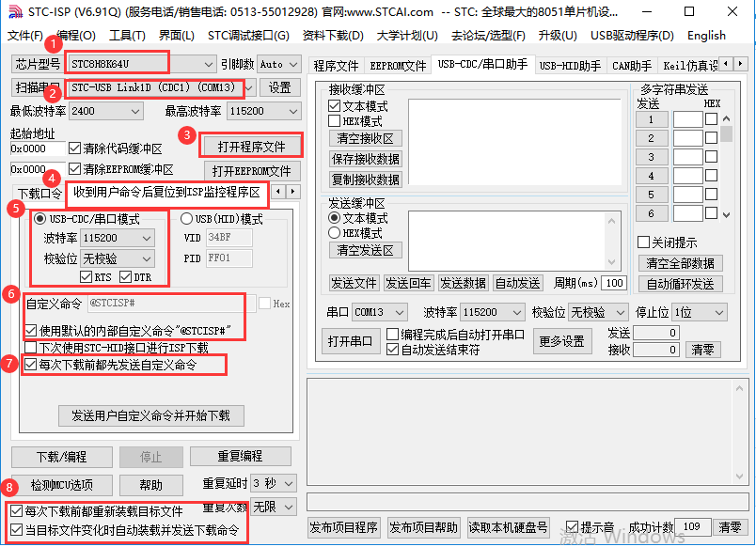Switch to USB-HID助手 tab

570,66
